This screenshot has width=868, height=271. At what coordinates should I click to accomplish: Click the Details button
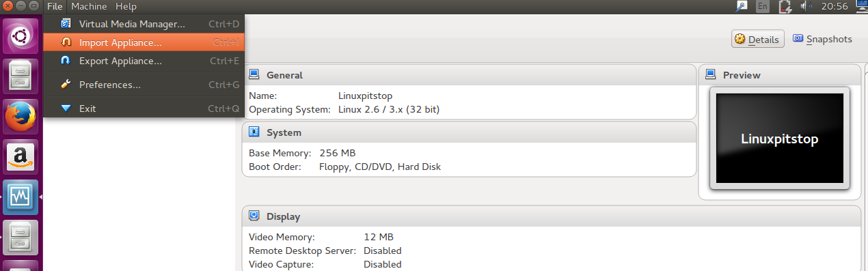pos(757,40)
